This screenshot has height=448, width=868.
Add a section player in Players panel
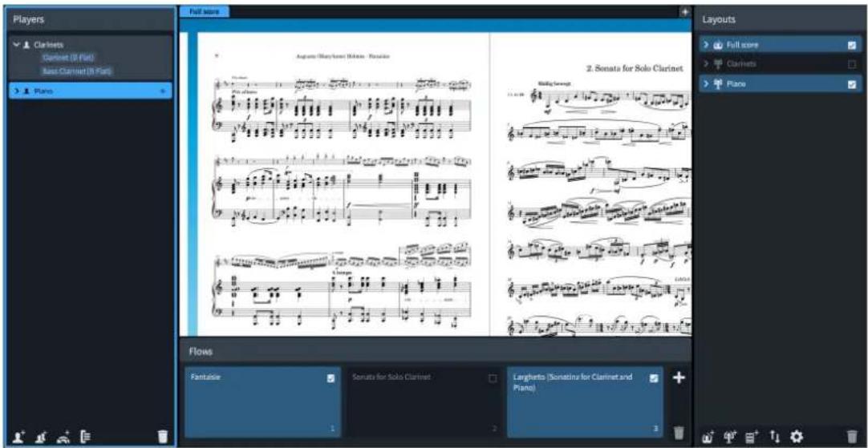(40, 436)
